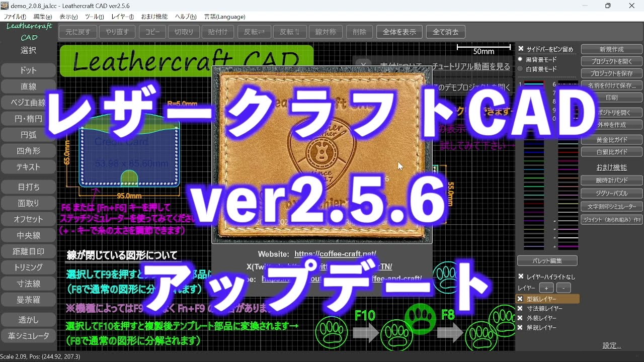Select the 面取り chamfer tool
The image size is (644, 362).
click(x=29, y=203)
